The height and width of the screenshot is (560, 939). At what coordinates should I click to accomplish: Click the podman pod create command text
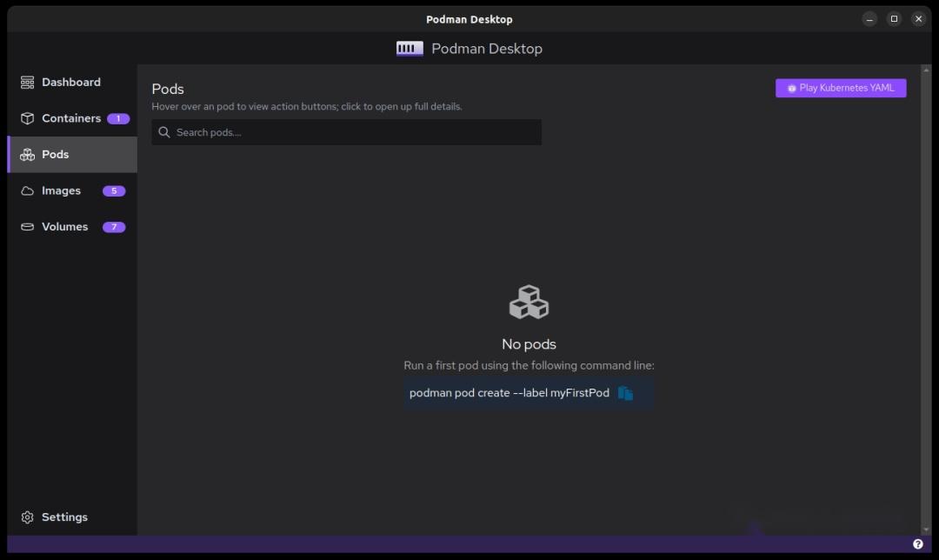pos(509,392)
